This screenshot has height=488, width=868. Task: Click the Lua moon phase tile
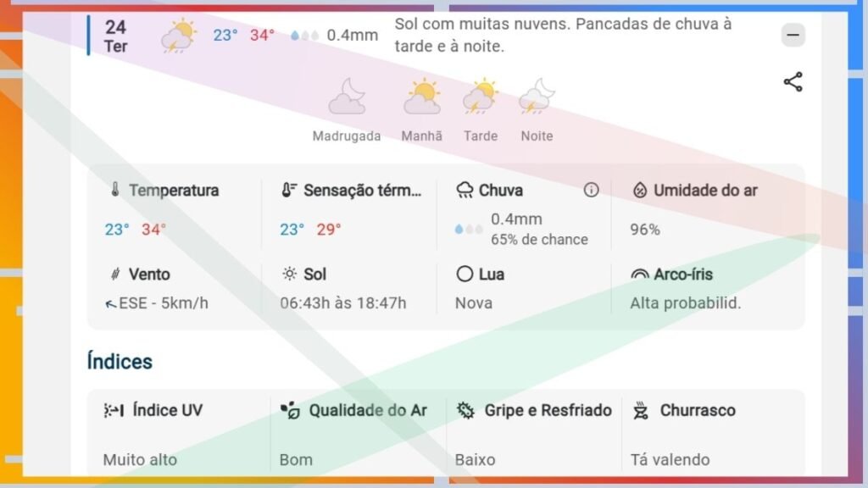tap(523, 288)
